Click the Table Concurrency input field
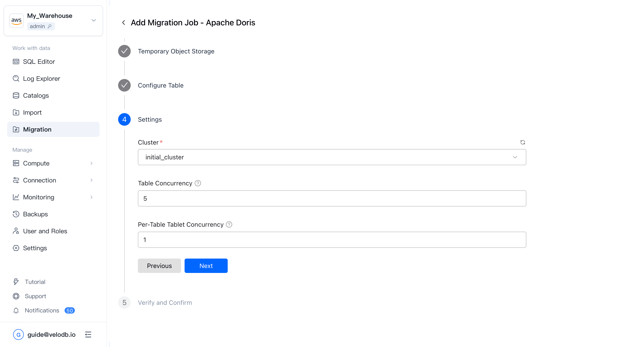The image size is (644, 347). [x=332, y=199]
